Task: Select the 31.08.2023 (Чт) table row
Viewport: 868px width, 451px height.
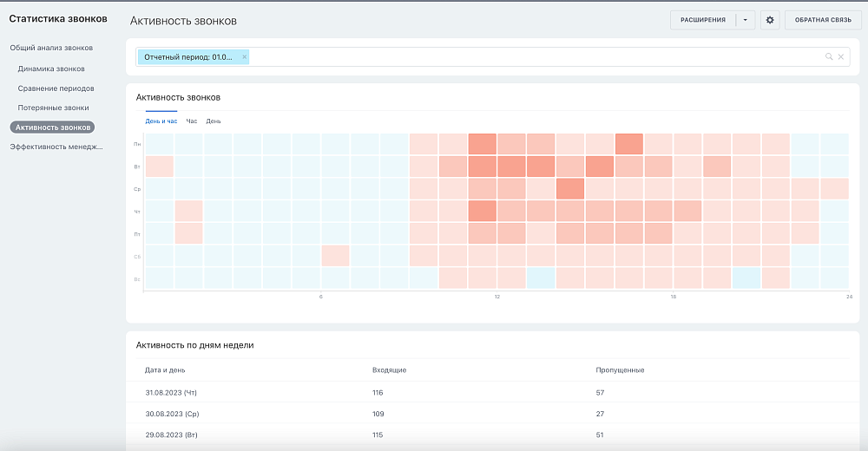Action: (493, 392)
